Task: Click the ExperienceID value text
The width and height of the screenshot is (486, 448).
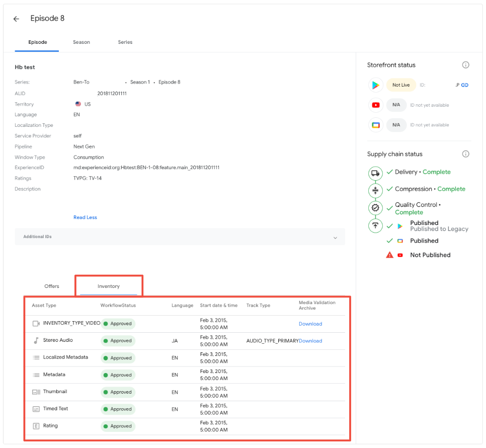Action: point(146,168)
